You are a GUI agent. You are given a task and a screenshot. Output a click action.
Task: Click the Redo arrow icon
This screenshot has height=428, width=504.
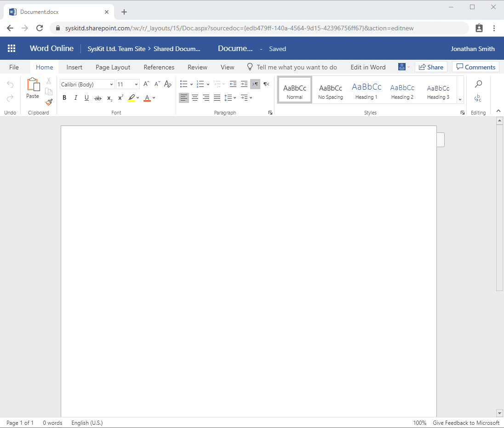click(10, 98)
